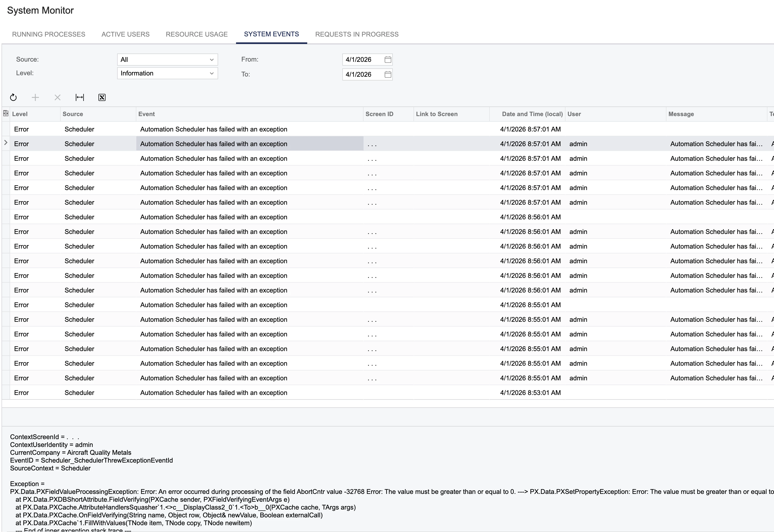Click the Event column header
774x532 pixels.
tap(147, 114)
